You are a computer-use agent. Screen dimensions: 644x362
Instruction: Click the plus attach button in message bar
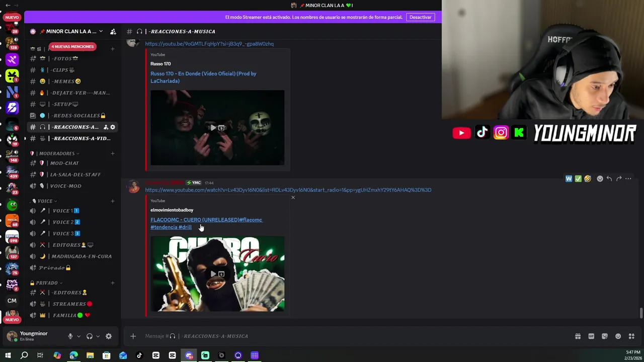tap(133, 336)
